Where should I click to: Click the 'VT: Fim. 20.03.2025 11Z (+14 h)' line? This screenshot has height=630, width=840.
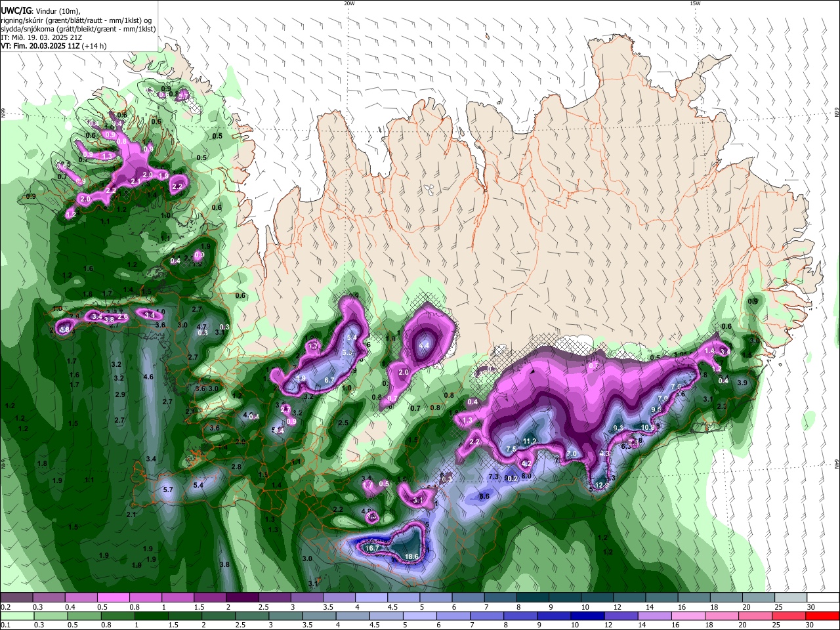(54, 46)
